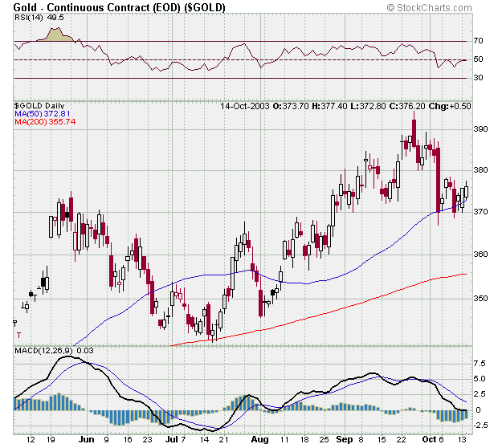The width and height of the screenshot is (498, 448).
Task: Click the date axis label '12'
Action: (31, 439)
